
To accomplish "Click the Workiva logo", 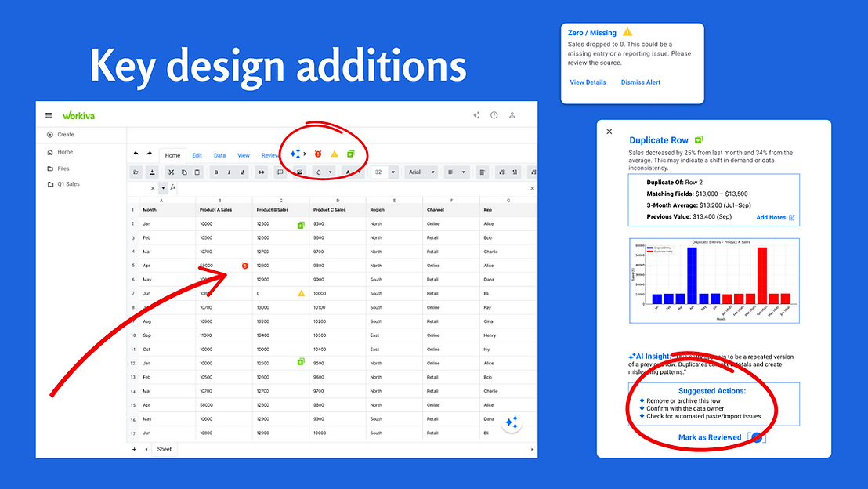I will tap(78, 116).
